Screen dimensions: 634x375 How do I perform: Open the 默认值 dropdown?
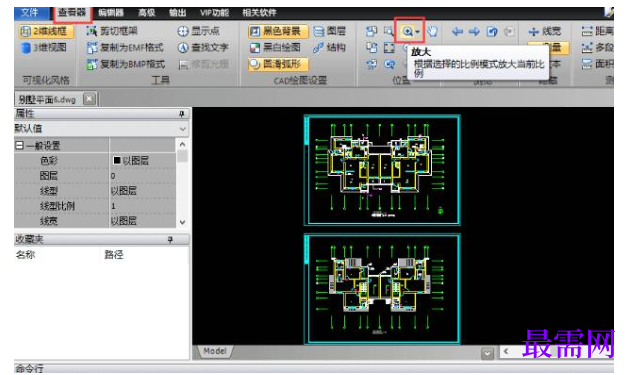coord(101,129)
